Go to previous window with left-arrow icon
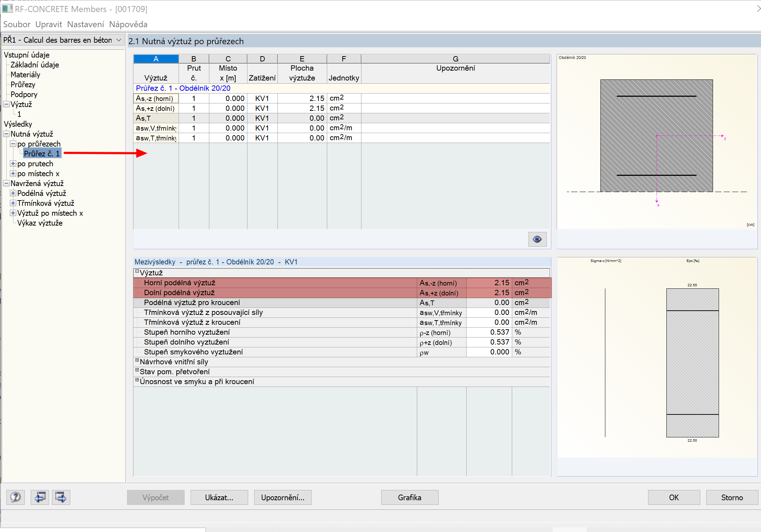The image size is (761, 532). [40, 497]
